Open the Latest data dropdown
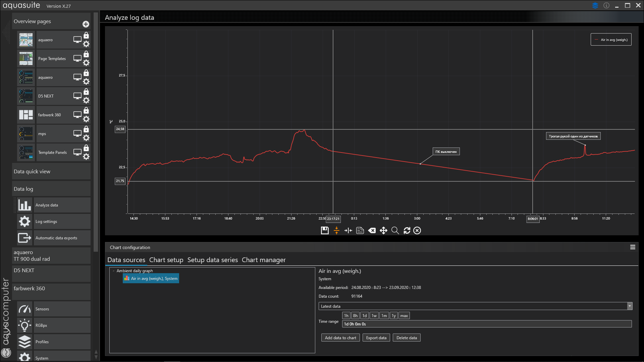The width and height of the screenshot is (644, 362). click(629, 306)
